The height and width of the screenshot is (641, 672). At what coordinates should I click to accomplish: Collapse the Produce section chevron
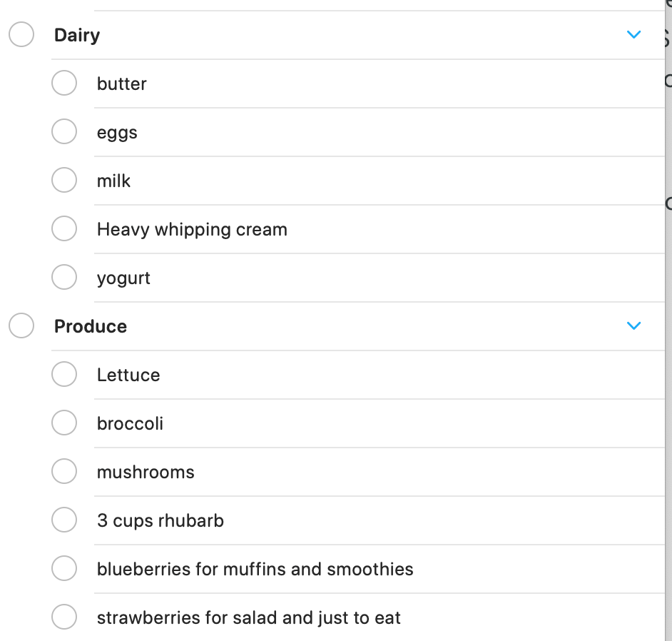[633, 326]
